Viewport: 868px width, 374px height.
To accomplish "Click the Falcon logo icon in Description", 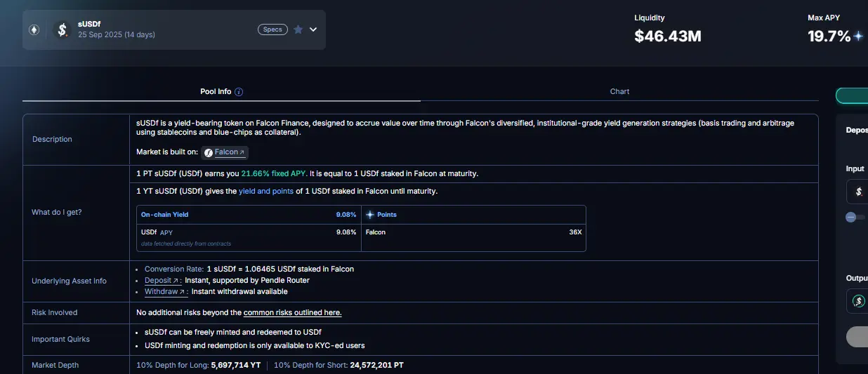I will pos(209,152).
